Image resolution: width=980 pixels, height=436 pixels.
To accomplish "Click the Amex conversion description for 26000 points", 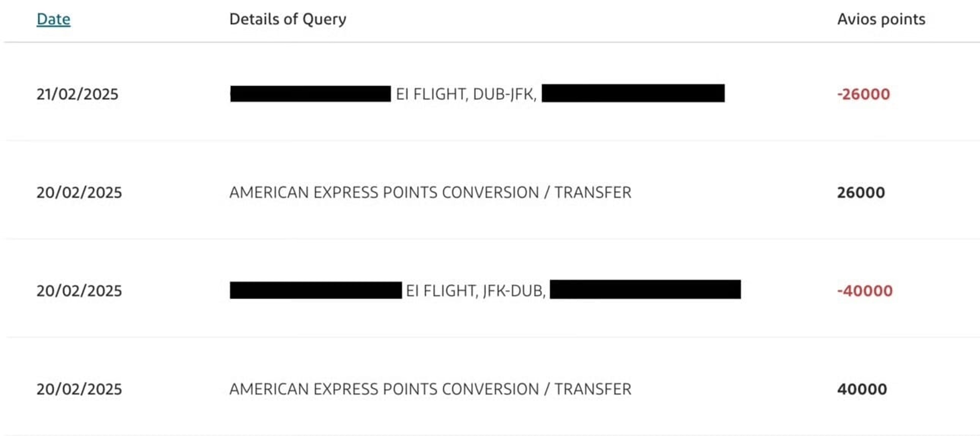I will 430,192.
